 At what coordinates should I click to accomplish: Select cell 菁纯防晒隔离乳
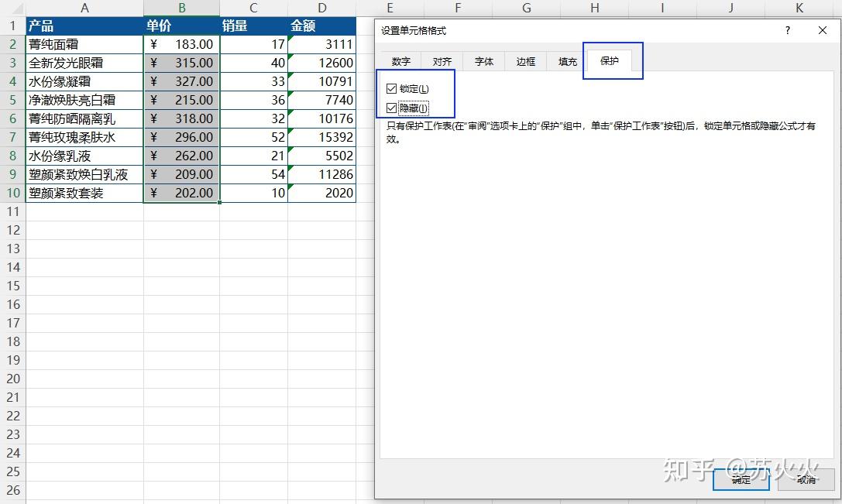(x=84, y=118)
